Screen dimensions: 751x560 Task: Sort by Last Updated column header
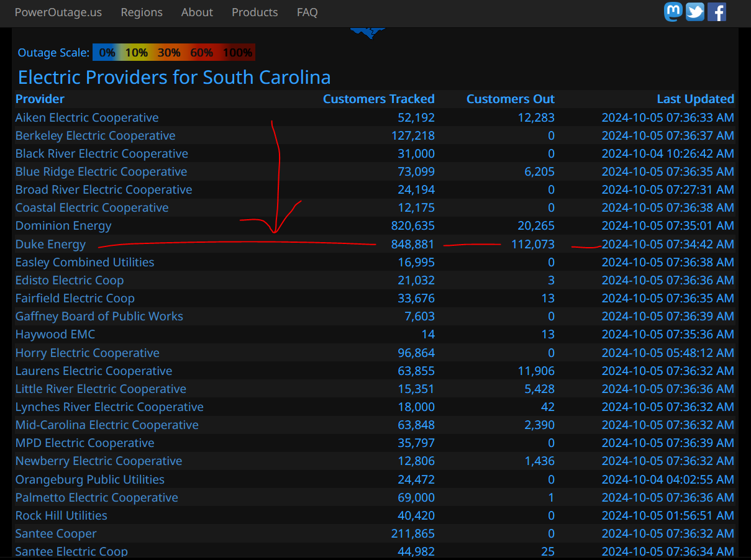(x=696, y=99)
